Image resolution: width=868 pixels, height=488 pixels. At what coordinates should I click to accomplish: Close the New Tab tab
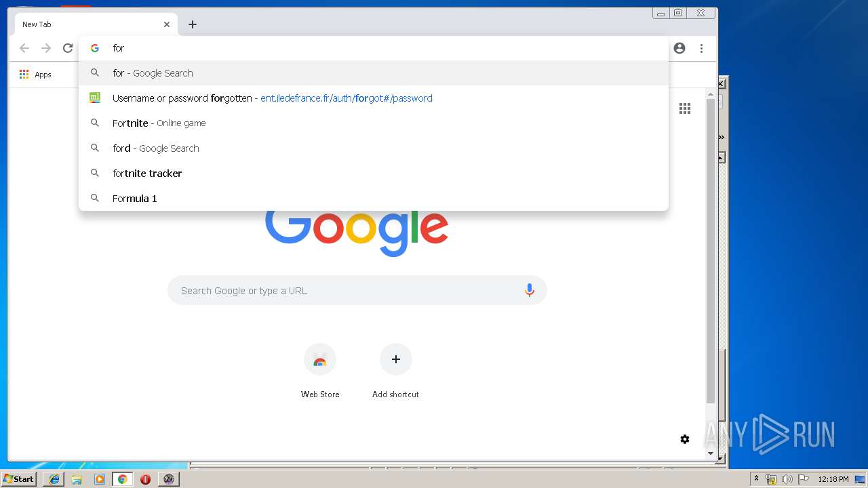167,24
